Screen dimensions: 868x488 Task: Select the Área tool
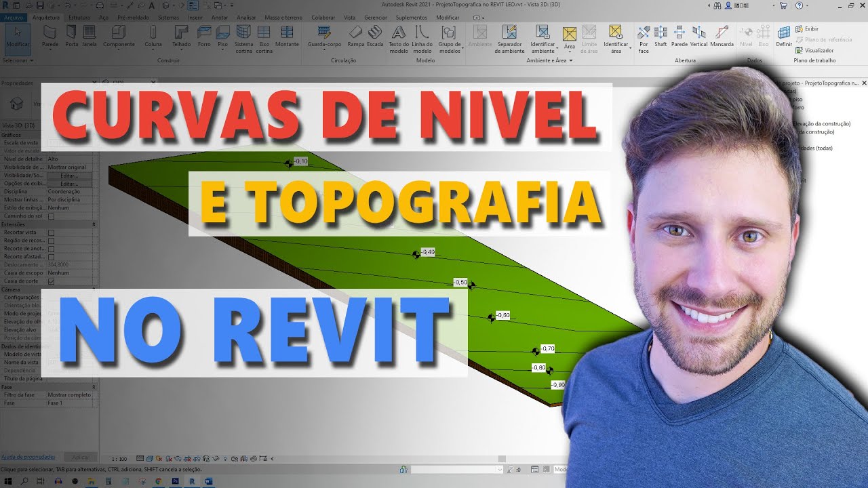[x=570, y=39]
